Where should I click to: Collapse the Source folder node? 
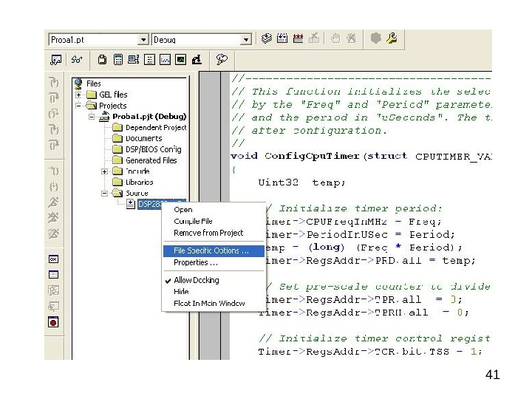(x=105, y=193)
